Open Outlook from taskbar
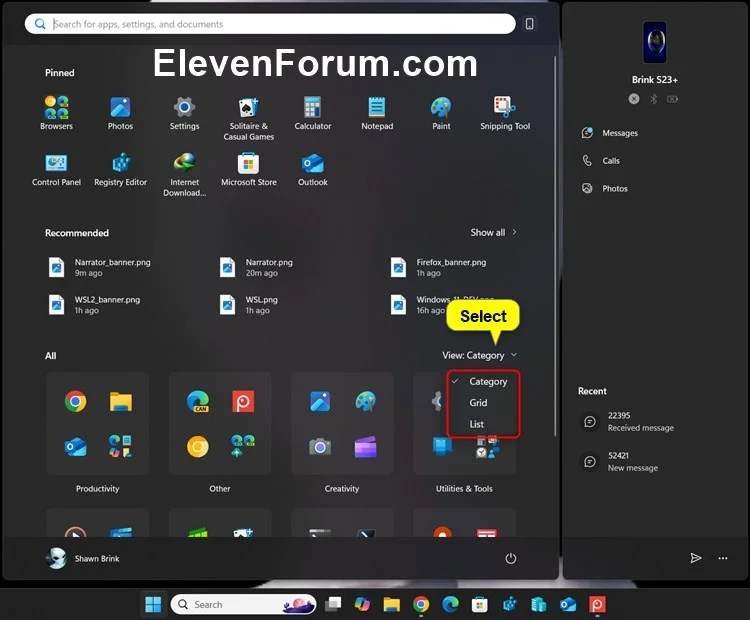The height and width of the screenshot is (620, 750). 568,605
